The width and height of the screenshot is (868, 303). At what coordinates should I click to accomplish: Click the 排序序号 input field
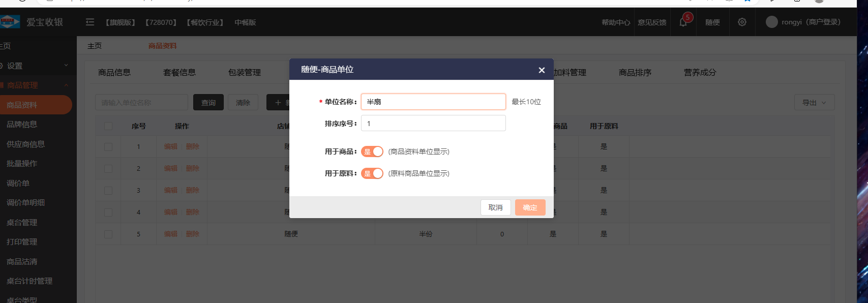[x=433, y=124]
